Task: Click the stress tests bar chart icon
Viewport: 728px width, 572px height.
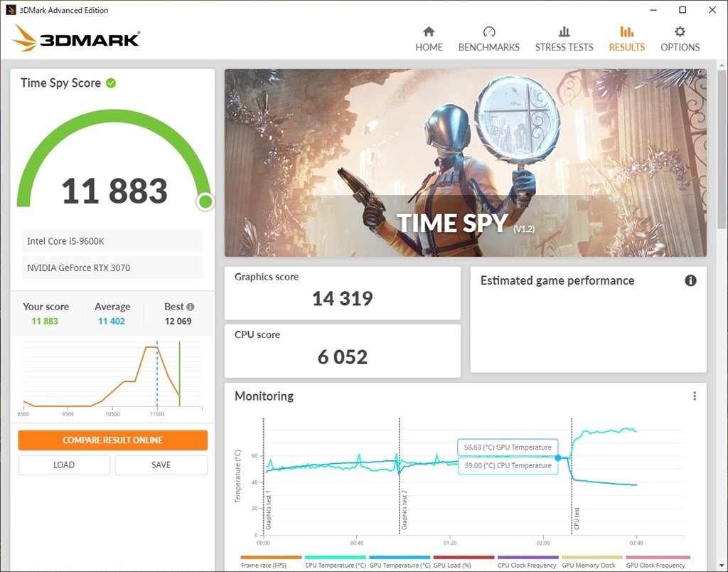Action: click(564, 31)
